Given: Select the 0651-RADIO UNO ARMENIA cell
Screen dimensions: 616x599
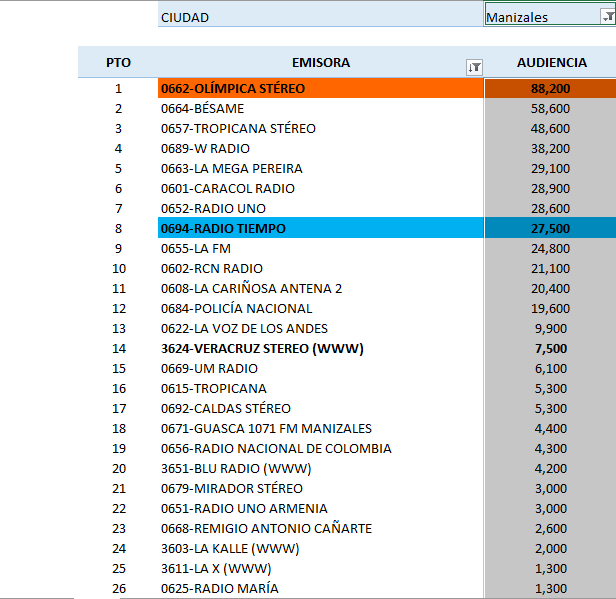Looking at the screenshot, I should (x=321, y=509).
